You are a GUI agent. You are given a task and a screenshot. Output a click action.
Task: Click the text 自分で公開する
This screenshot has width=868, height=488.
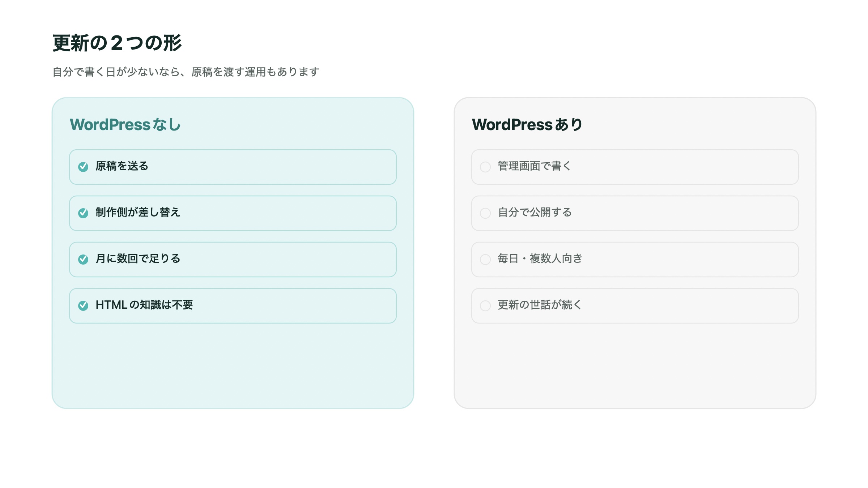coord(535,212)
